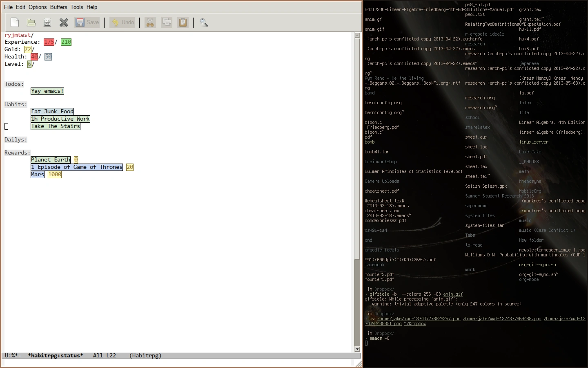Image resolution: width=588 pixels, height=368 pixels.
Task: Click 'hwk5.pdf' in the terminal listing
Action: (529, 49)
